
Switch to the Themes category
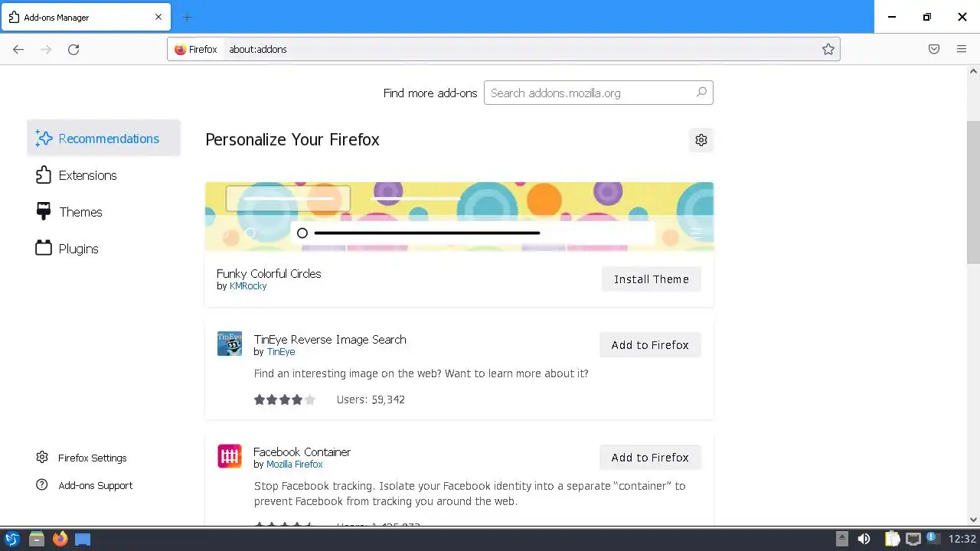point(104,212)
